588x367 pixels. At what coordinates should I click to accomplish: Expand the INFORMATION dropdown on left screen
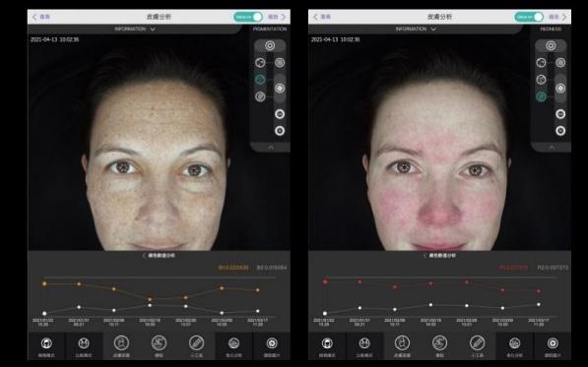(x=135, y=29)
